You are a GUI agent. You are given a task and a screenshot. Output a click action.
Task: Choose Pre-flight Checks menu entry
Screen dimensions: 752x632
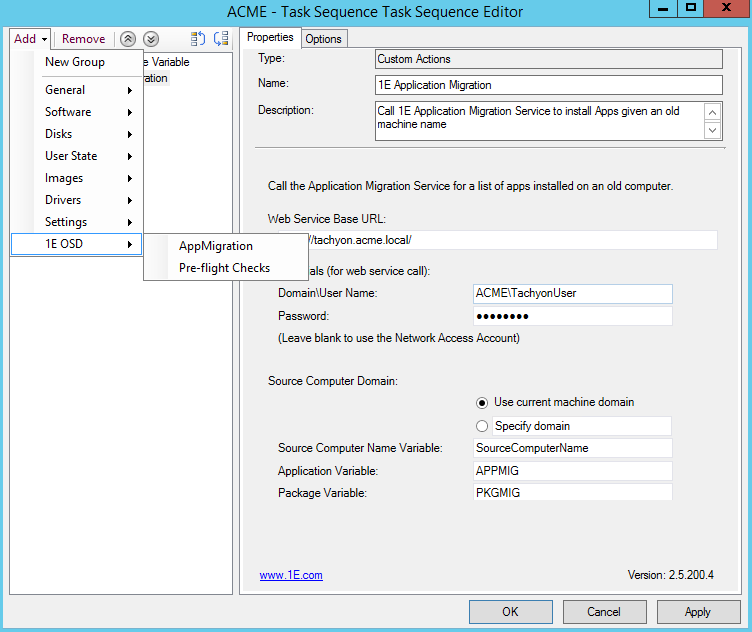tap(224, 268)
